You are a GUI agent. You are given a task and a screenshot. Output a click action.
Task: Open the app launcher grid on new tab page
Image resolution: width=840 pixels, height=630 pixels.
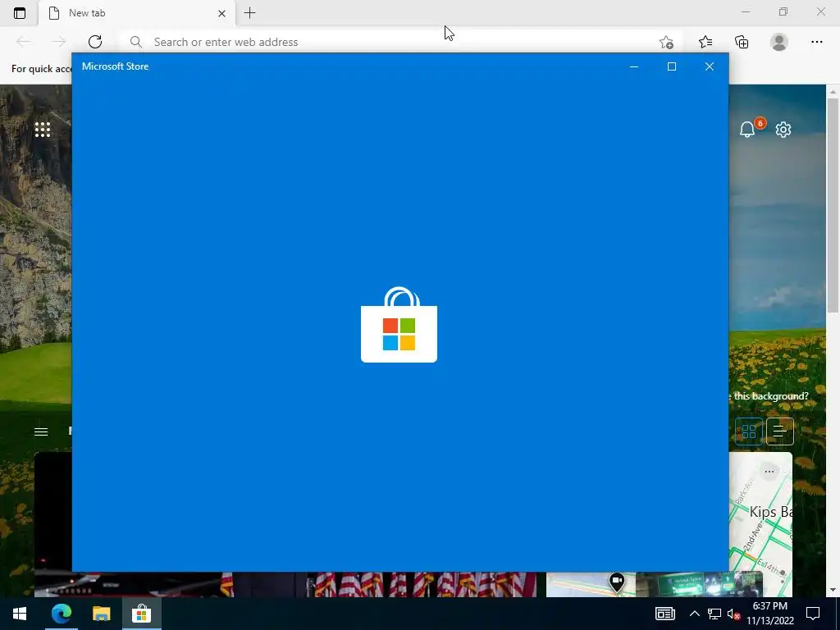(43, 129)
